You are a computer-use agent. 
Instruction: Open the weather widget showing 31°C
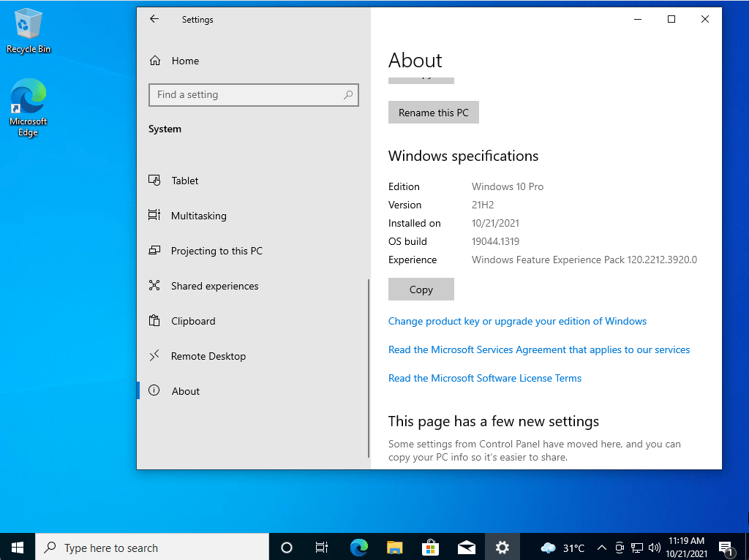562,548
